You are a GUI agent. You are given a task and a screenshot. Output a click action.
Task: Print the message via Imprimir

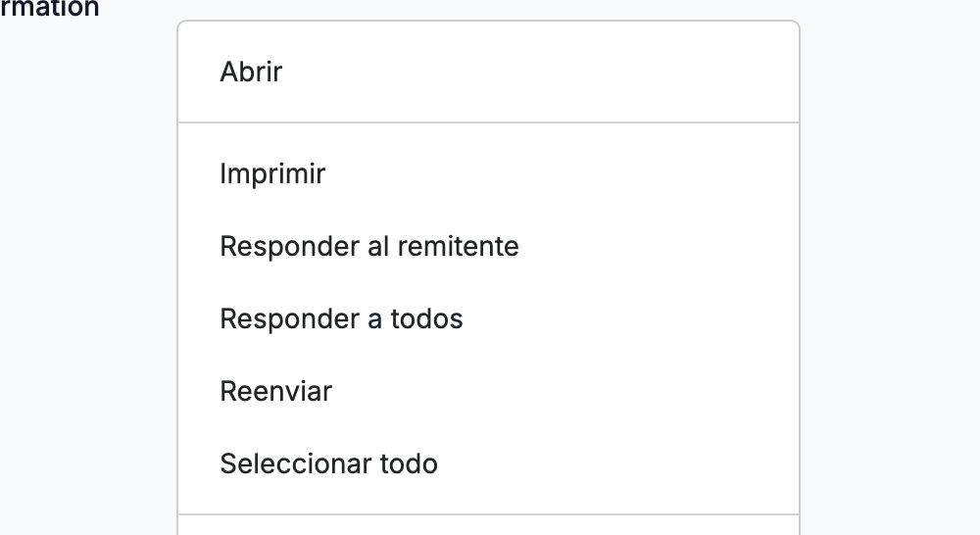coord(488,173)
